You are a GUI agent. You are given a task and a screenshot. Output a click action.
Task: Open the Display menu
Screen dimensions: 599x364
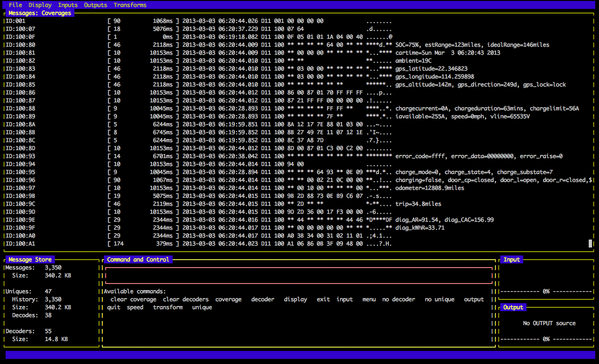tap(40, 5)
